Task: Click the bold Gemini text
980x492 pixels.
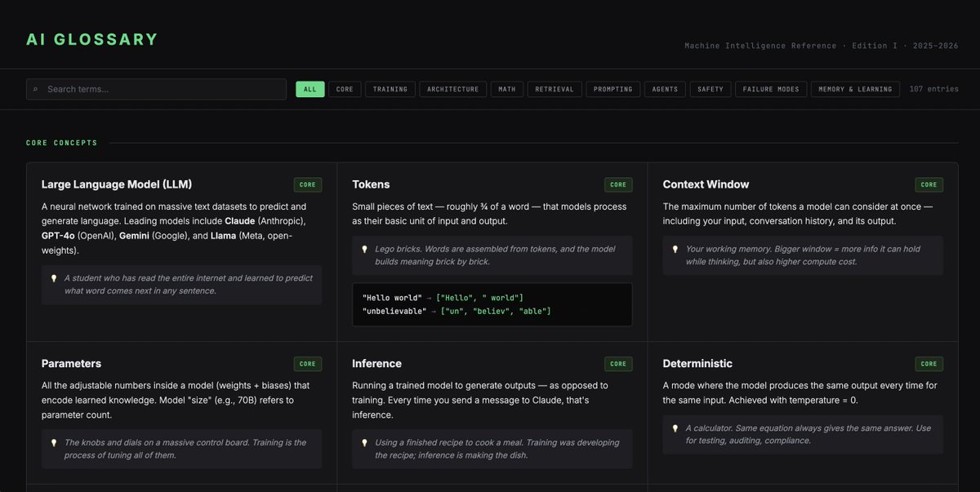Action: pos(136,236)
